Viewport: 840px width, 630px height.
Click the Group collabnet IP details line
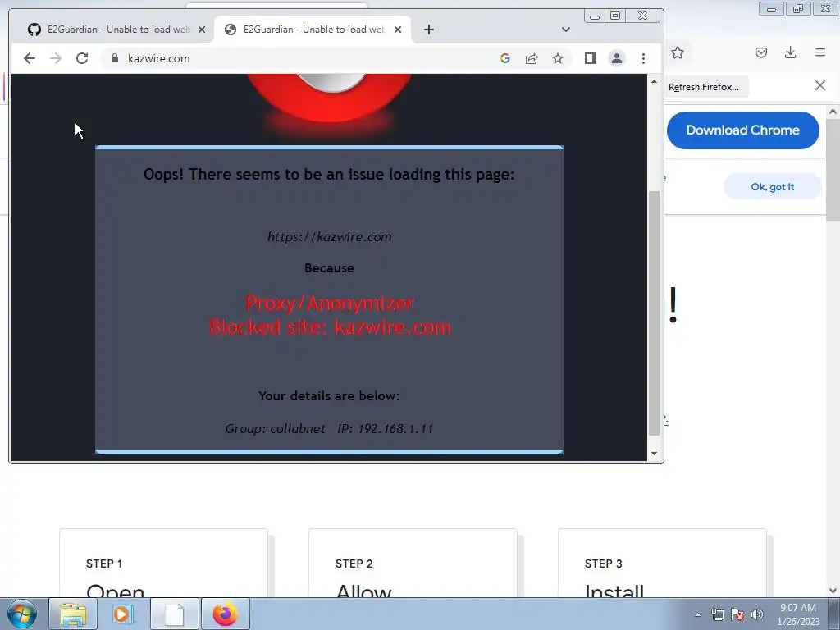[329, 428]
